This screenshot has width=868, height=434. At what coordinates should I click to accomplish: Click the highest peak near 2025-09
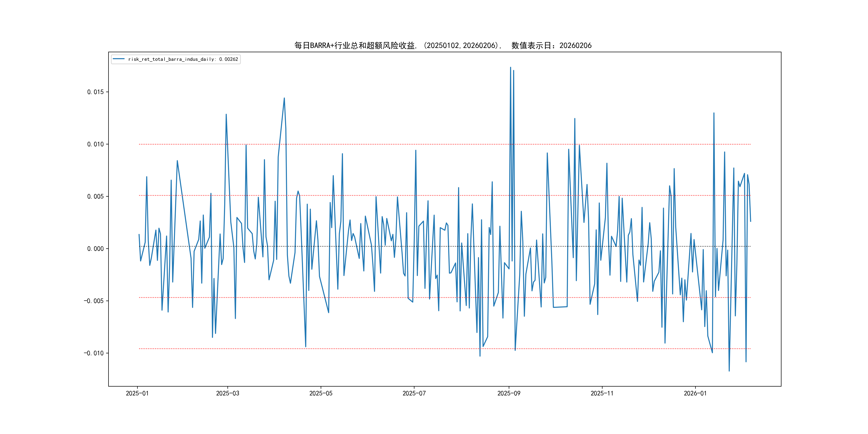click(511, 68)
